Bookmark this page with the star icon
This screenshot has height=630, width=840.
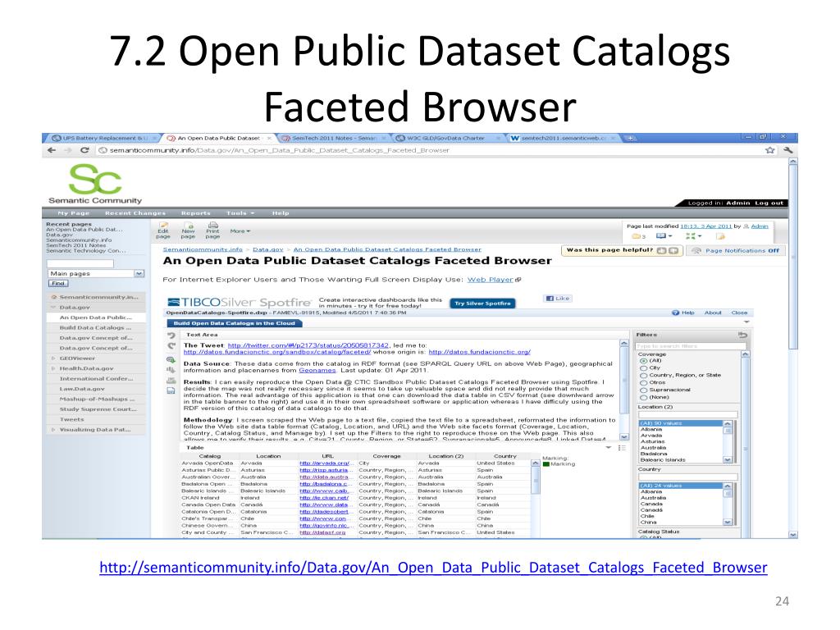click(x=769, y=151)
